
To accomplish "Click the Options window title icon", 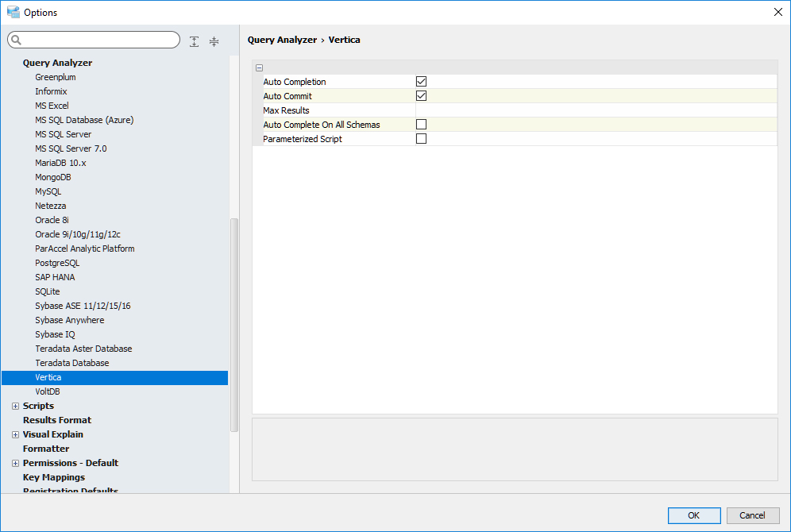I will (x=13, y=12).
